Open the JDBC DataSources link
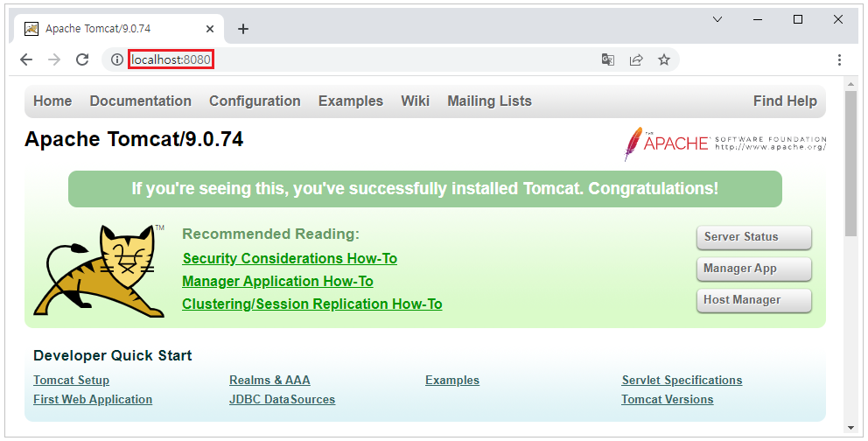Image resolution: width=868 pixels, height=441 pixels. pos(283,399)
